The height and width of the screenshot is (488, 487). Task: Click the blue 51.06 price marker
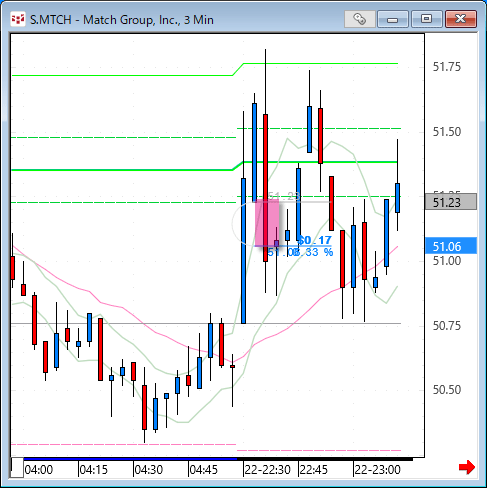click(x=451, y=246)
